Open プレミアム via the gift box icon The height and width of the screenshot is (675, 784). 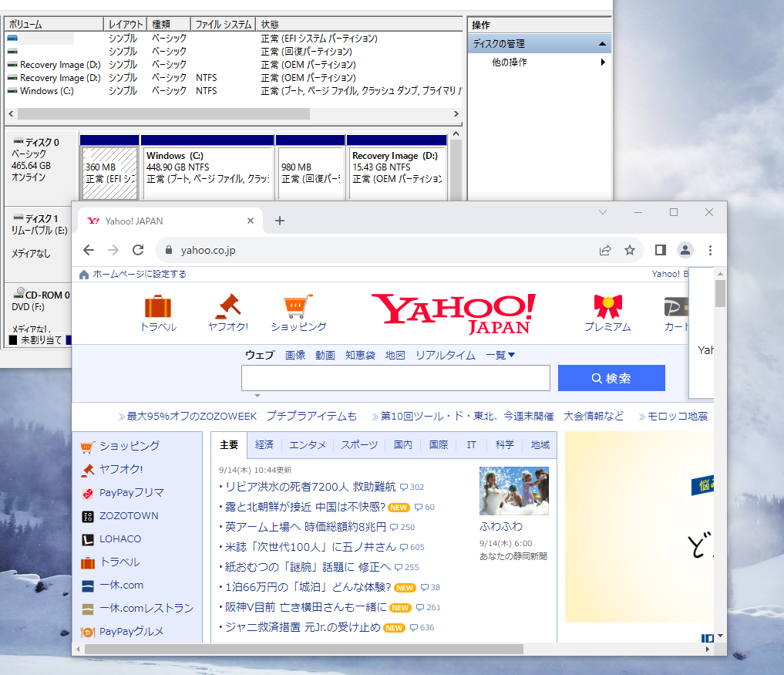coord(608,304)
